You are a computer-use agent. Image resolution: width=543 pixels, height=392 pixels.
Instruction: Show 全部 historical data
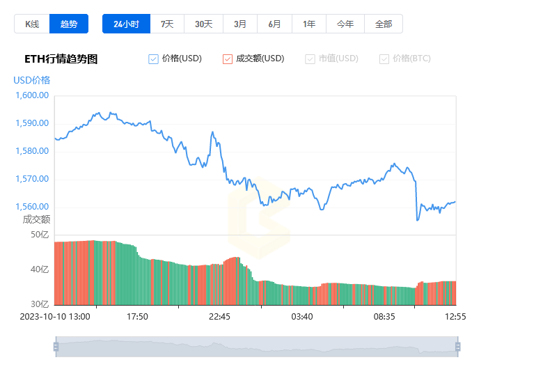tap(384, 24)
